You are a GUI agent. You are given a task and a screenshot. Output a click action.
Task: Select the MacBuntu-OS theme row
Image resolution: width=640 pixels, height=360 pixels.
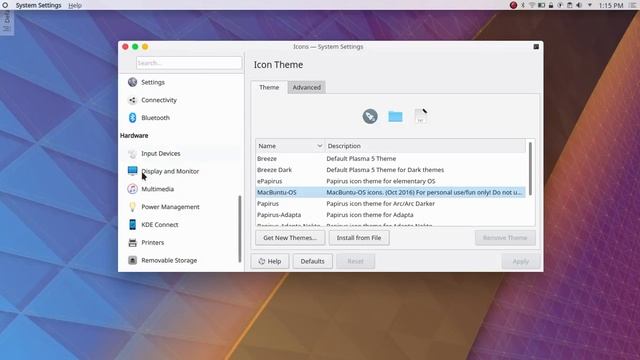pos(391,192)
